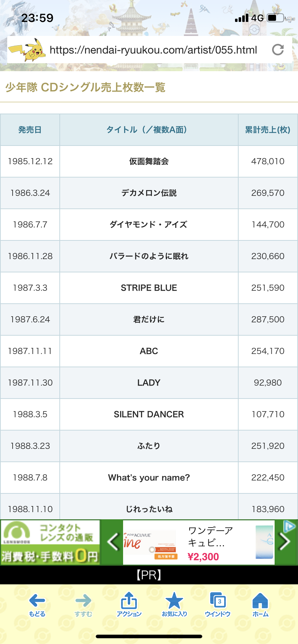Image resolution: width=298 pixels, height=644 pixels.
Task: Select 発売日 column header
Action: [30, 130]
